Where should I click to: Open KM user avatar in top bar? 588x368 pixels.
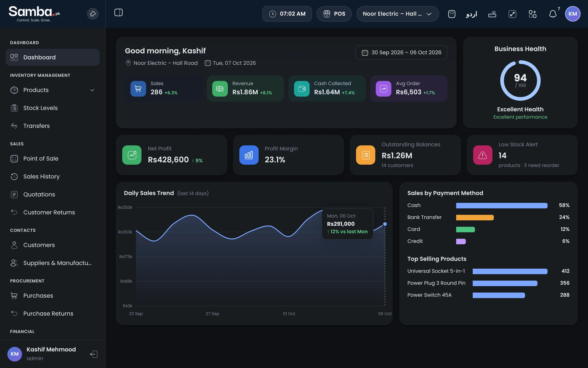[x=572, y=14]
